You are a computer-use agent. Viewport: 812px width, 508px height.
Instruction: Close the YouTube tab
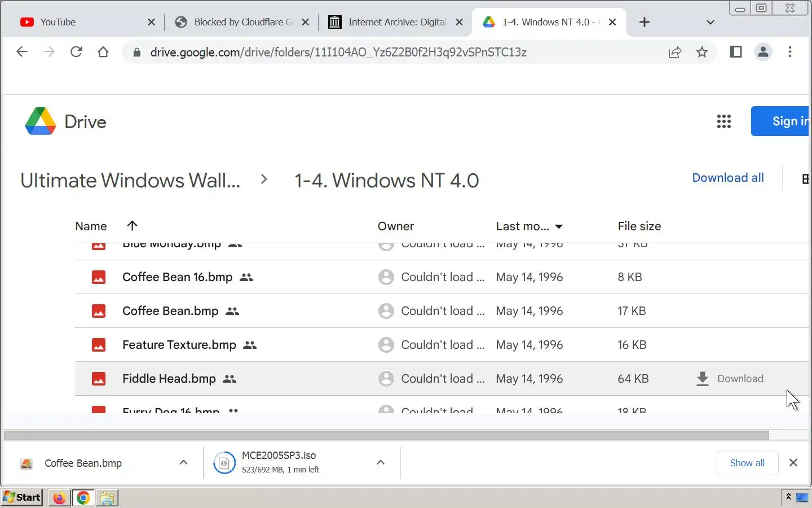[151, 22]
